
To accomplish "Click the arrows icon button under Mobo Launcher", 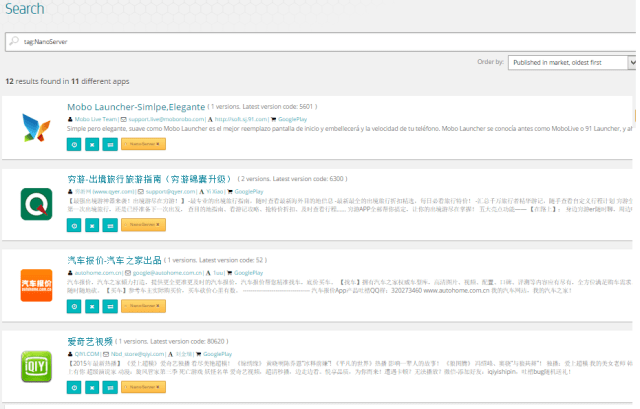I will pos(109,143).
